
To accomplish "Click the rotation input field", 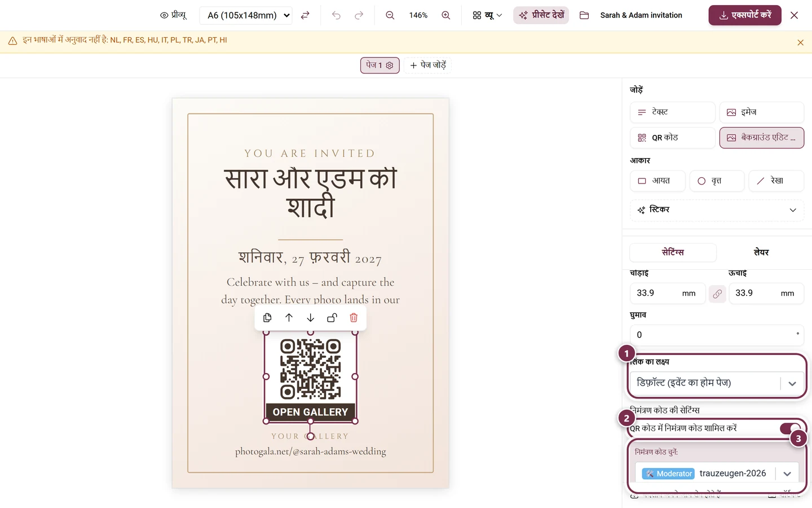I will (x=717, y=335).
